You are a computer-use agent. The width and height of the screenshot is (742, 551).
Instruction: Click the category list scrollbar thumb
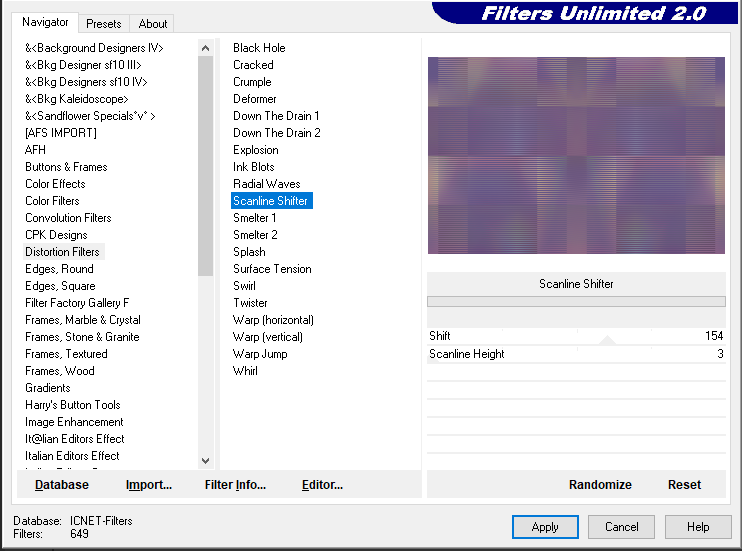pos(205,166)
